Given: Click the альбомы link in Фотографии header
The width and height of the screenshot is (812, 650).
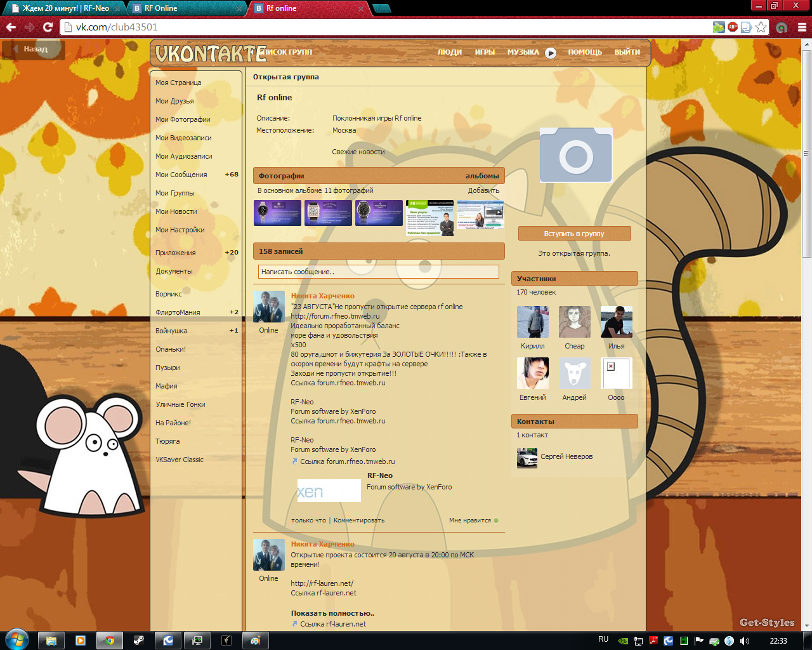Looking at the screenshot, I should (482, 176).
